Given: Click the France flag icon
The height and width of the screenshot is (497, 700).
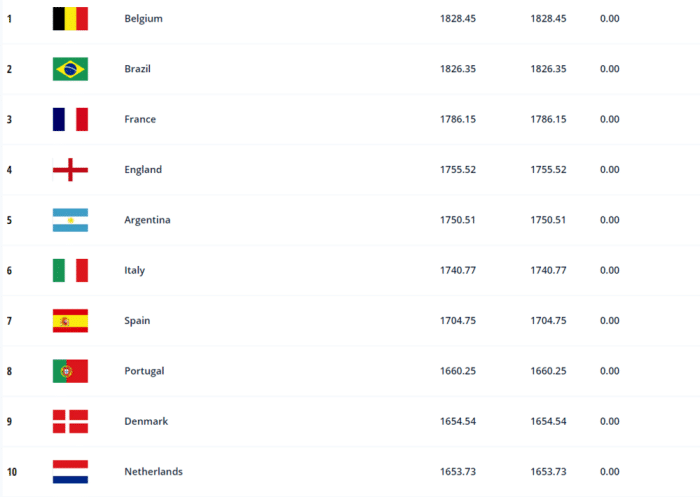Looking at the screenshot, I should pyautogui.click(x=70, y=120).
